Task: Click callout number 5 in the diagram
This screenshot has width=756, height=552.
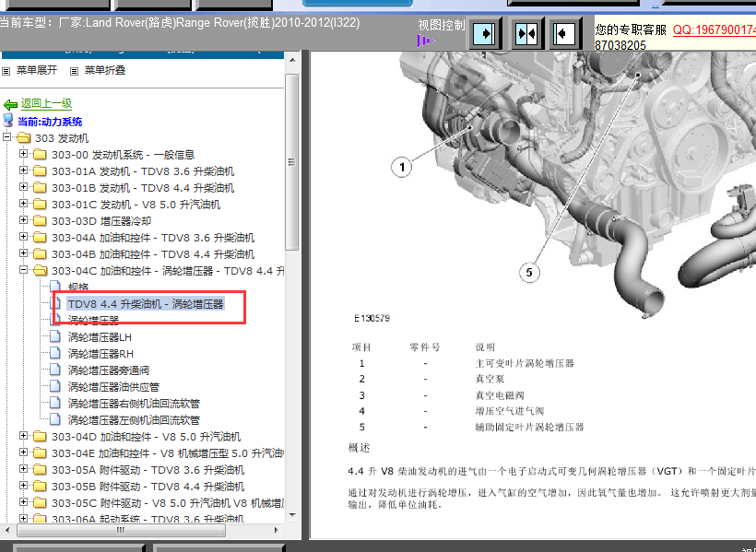Action: (529, 273)
